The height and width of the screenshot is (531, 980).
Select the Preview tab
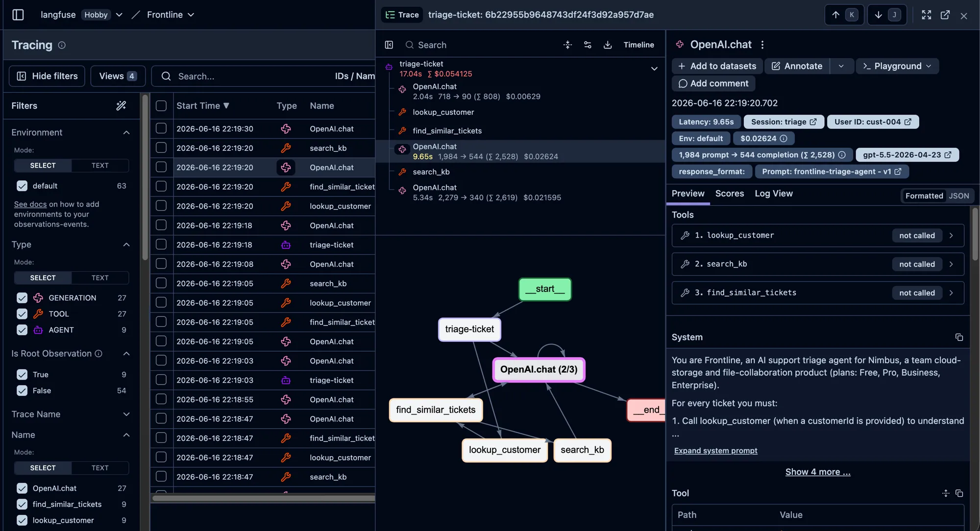[688, 193]
